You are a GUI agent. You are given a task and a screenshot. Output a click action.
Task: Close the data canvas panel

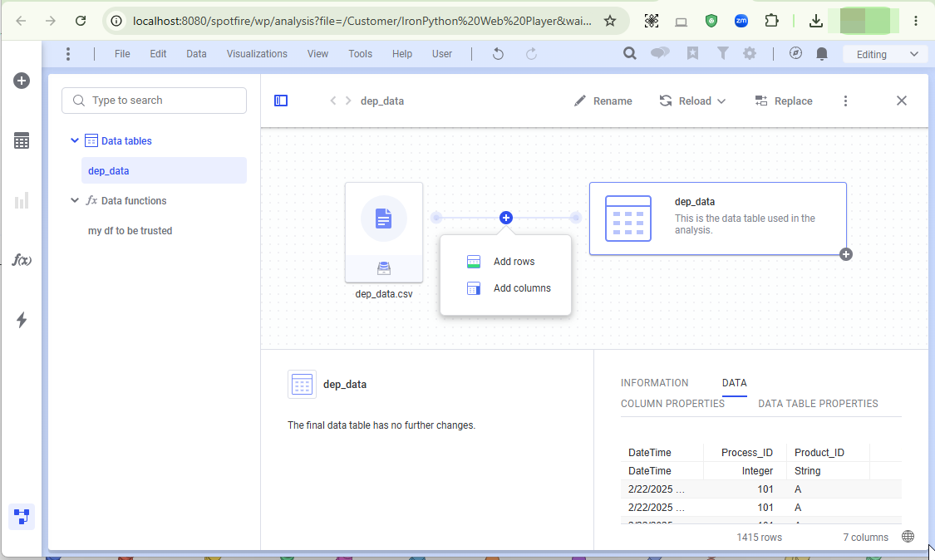tap(902, 101)
